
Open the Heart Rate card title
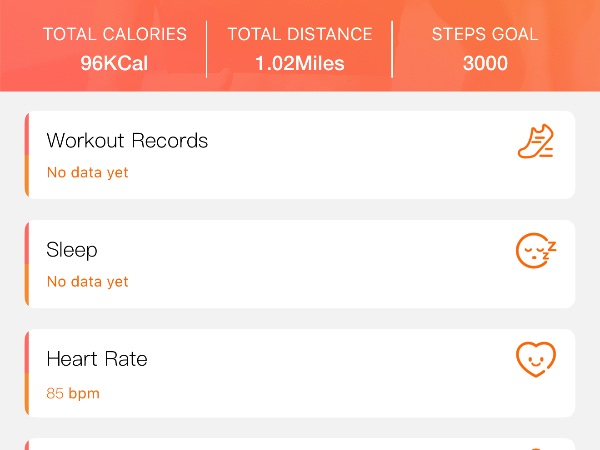click(97, 359)
